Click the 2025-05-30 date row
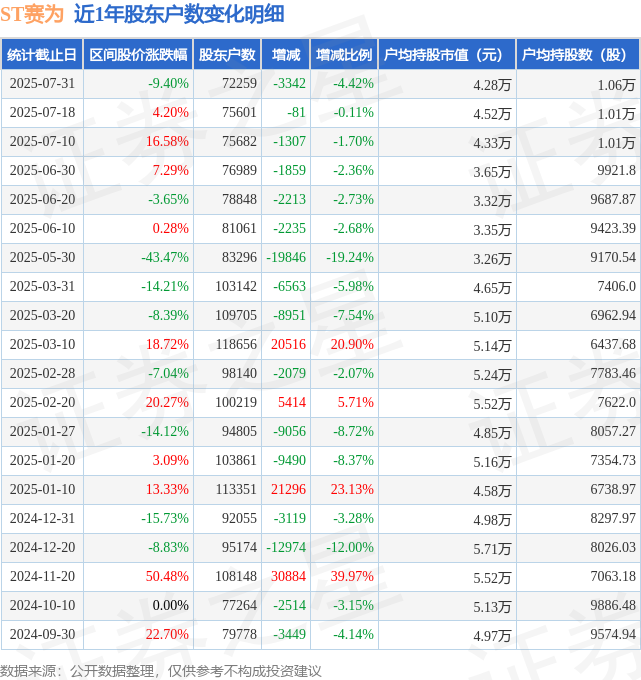Viewport: 641px width, 680px height. [x=42, y=257]
